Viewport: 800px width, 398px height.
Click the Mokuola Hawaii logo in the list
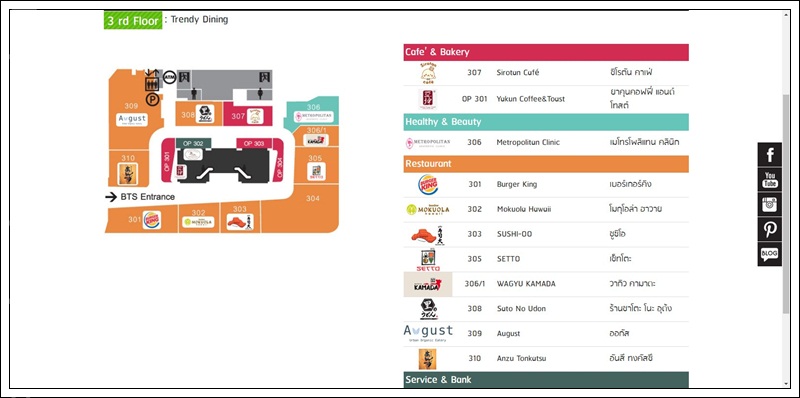[428, 209]
